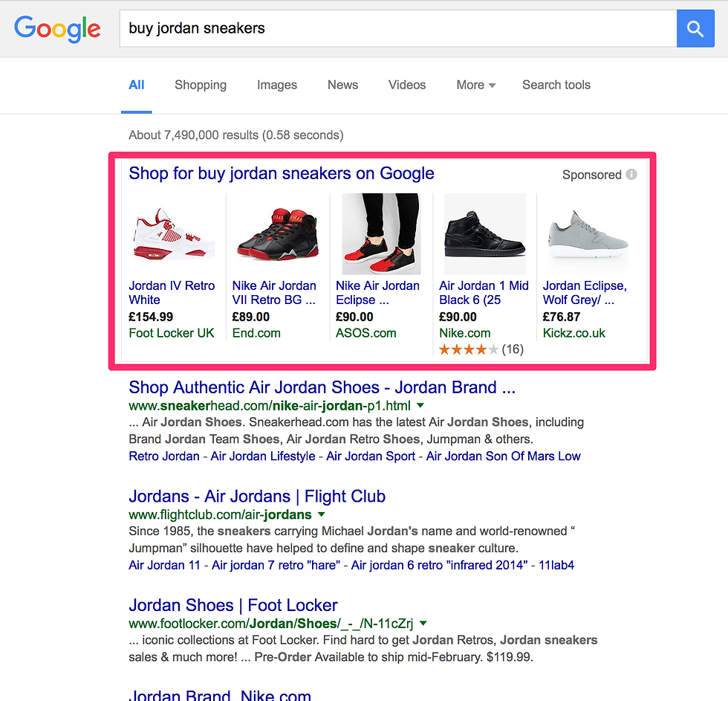Screen dimensions: 728x701
Task: Open the Search tools menu
Action: coord(556,85)
